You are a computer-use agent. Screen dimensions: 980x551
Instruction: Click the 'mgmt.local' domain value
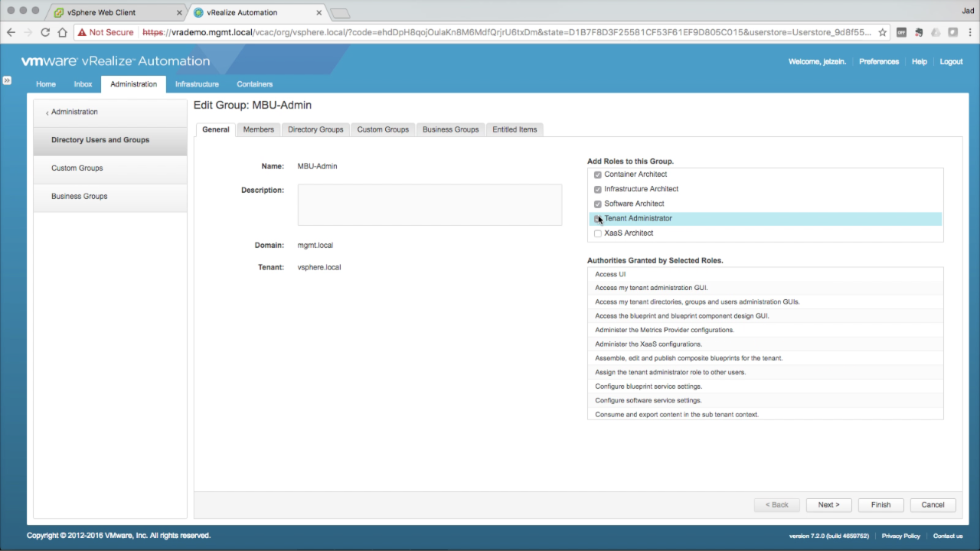coord(315,246)
